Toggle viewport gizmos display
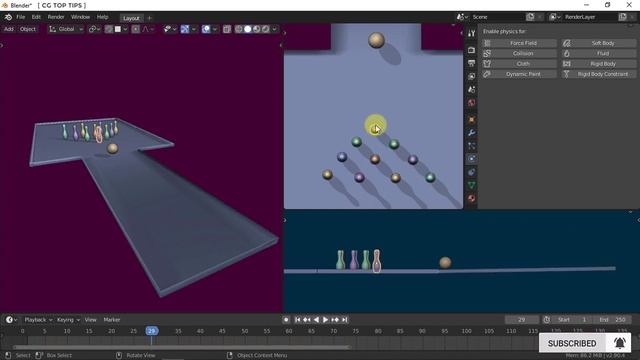This screenshot has width=640, height=360. tap(185, 29)
